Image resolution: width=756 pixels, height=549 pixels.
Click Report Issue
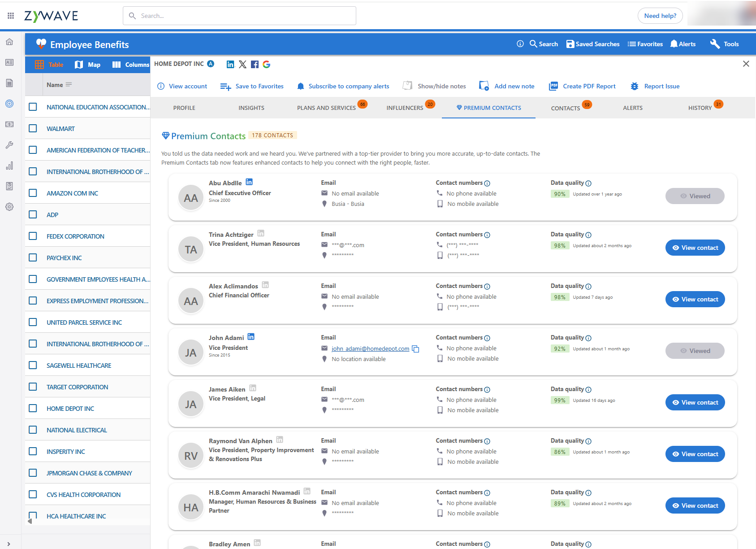click(x=655, y=86)
